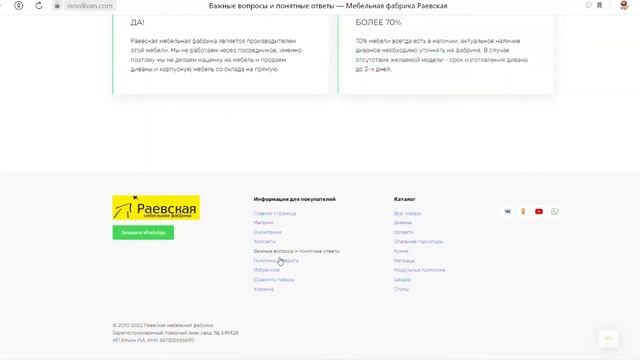Open the Корзина footer link

(263, 289)
